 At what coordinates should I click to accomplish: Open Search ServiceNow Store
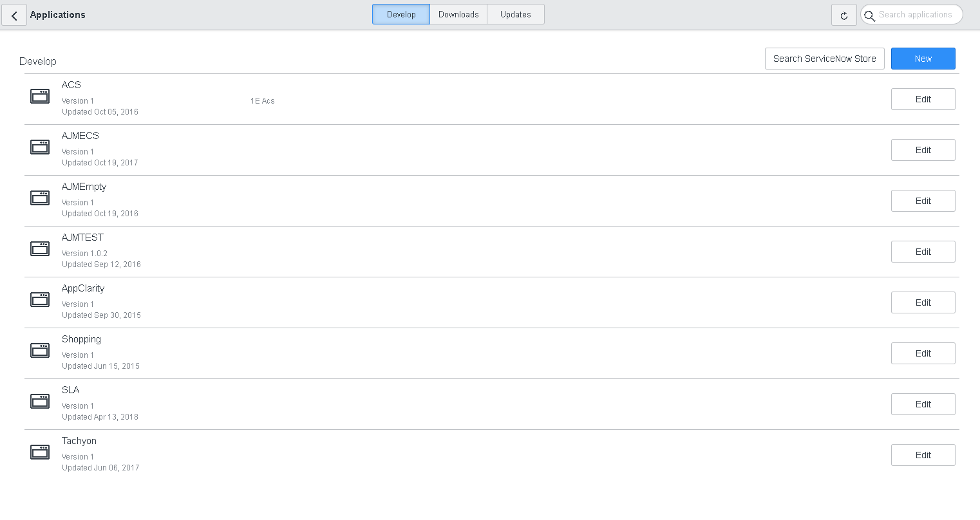click(x=824, y=59)
